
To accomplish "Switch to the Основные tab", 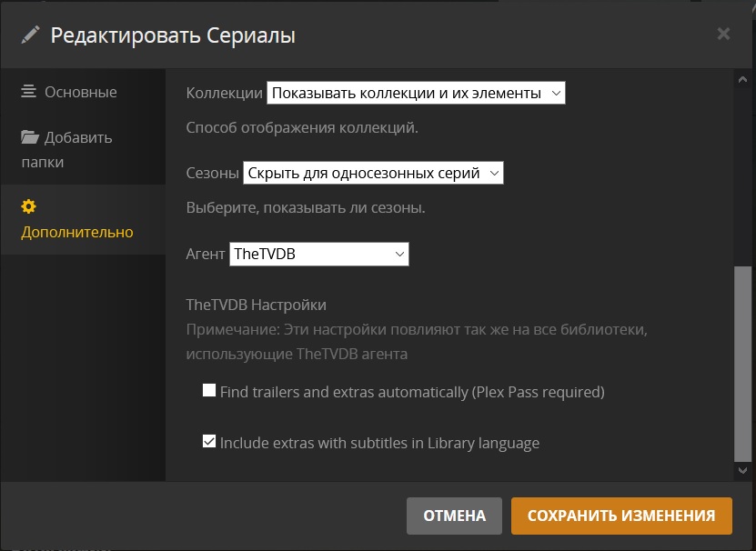I will tap(80, 92).
